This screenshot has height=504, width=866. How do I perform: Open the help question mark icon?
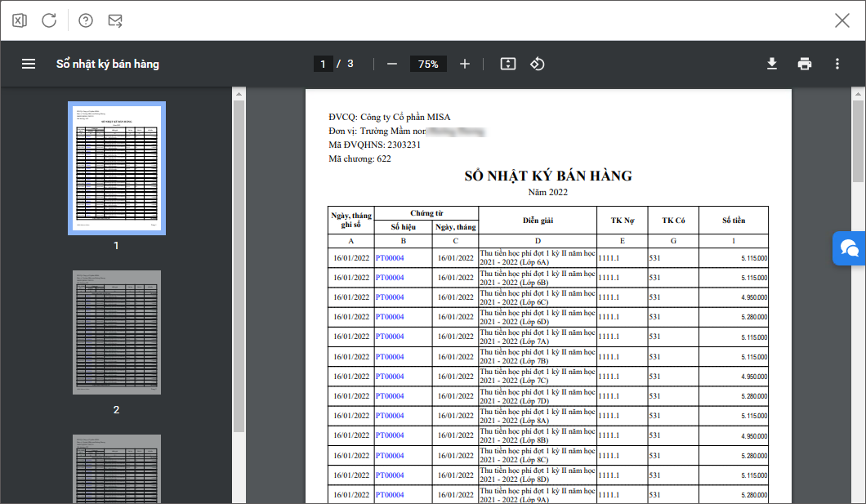[x=86, y=20]
